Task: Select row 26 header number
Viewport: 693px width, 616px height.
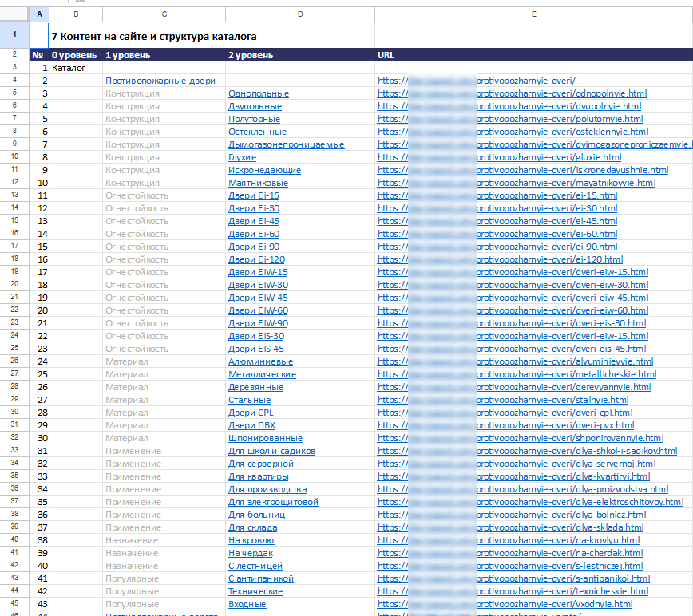Action: (x=14, y=361)
